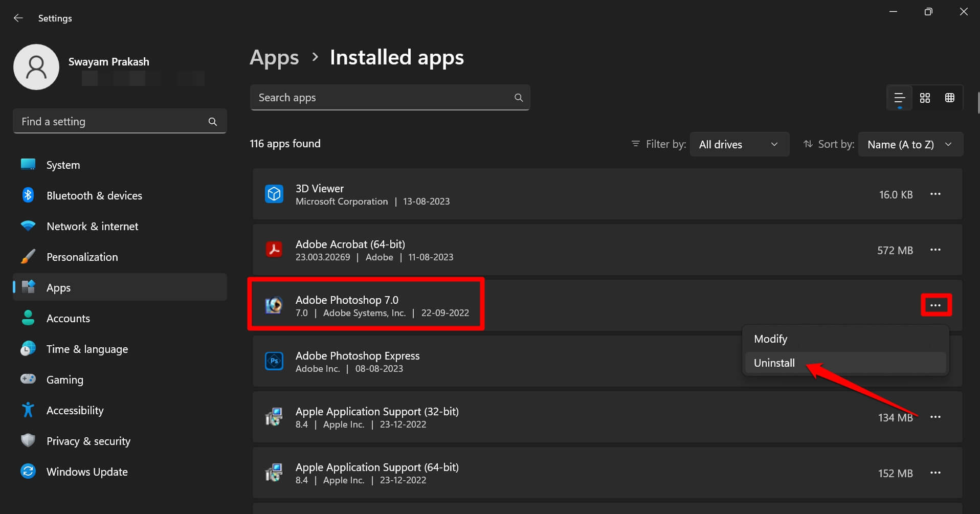Click the Apple Application Support 32-bit icon
This screenshot has width=980, height=514.
click(274, 417)
